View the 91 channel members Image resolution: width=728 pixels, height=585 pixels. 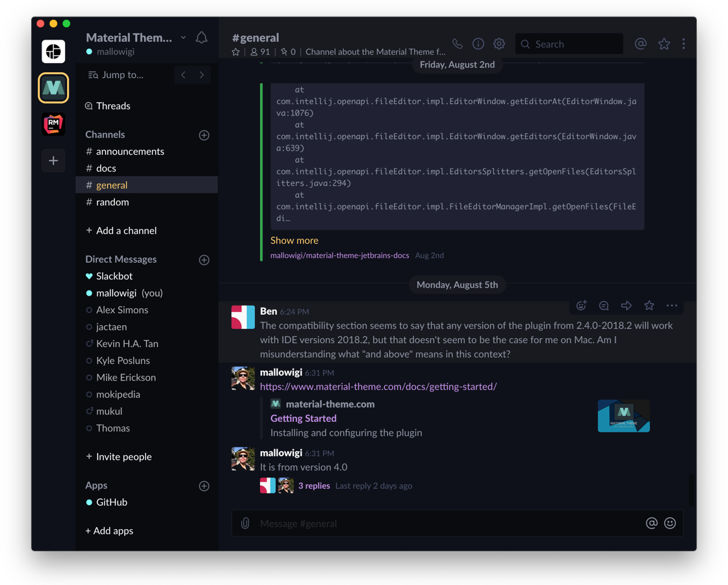coord(260,52)
